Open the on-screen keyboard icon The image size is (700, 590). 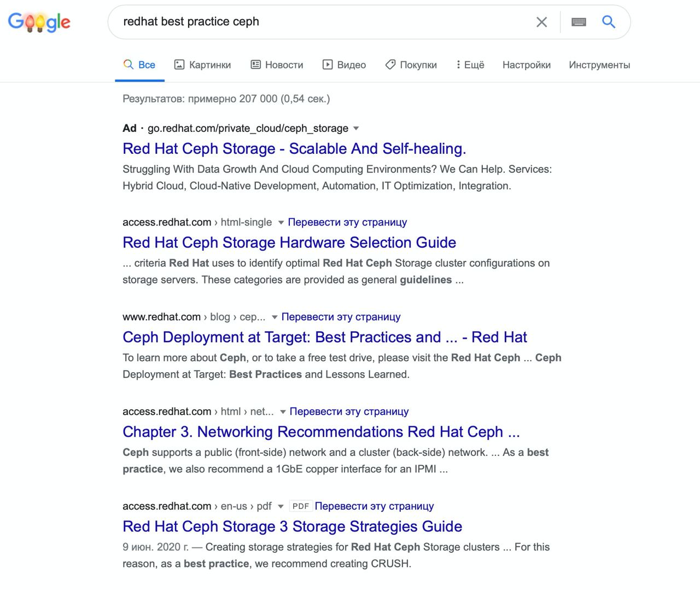coord(579,22)
